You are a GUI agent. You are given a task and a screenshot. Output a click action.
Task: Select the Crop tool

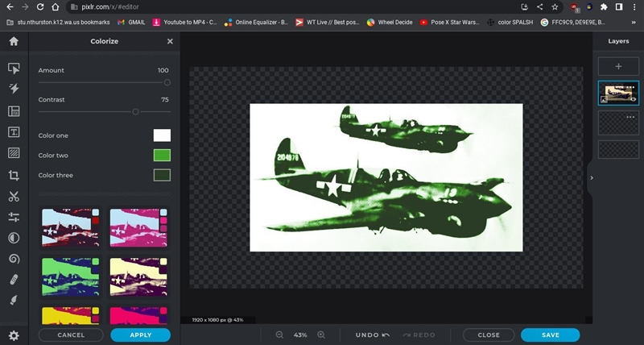[x=14, y=176]
